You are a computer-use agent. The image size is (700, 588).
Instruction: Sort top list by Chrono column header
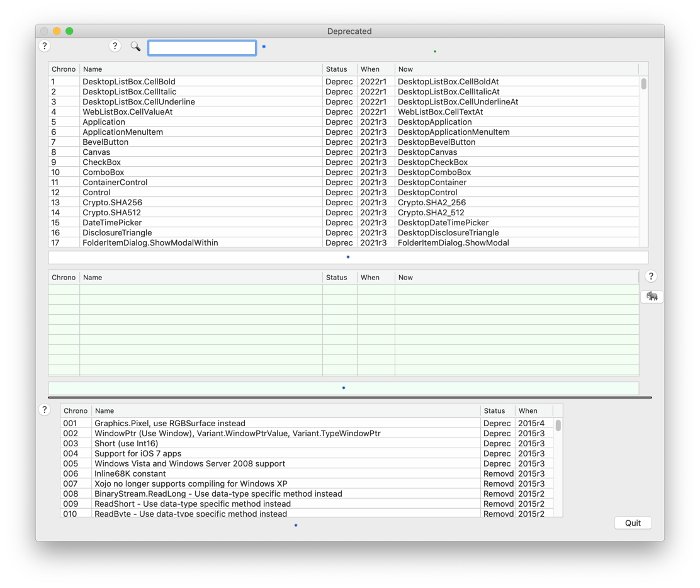64,69
